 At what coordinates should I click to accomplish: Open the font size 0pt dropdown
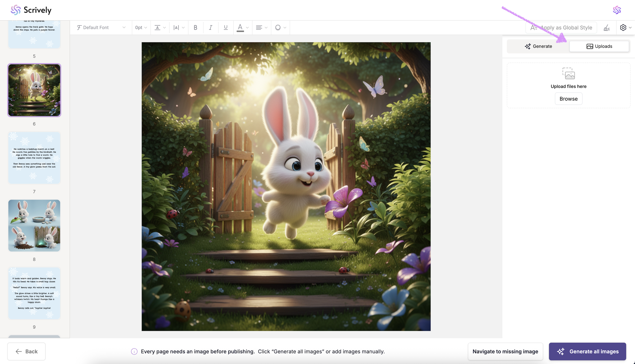tap(141, 28)
